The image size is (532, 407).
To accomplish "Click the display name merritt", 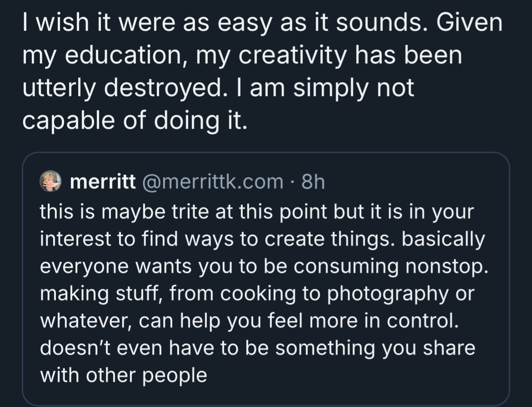I will (x=103, y=182).
